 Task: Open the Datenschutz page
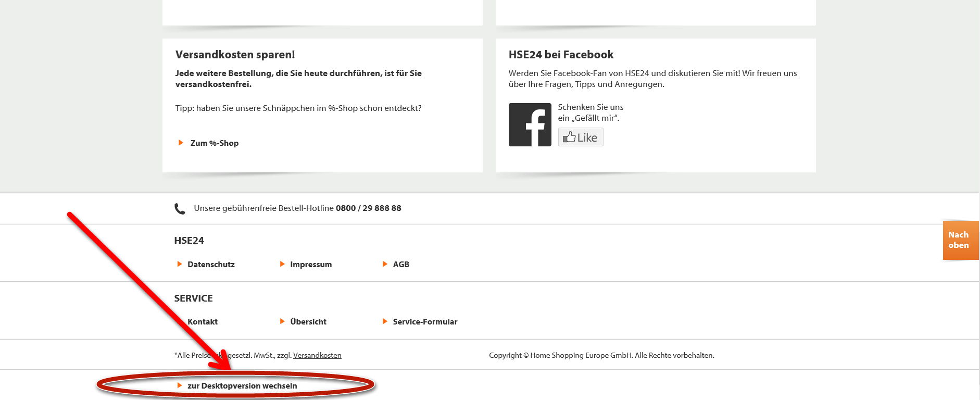[211, 265]
